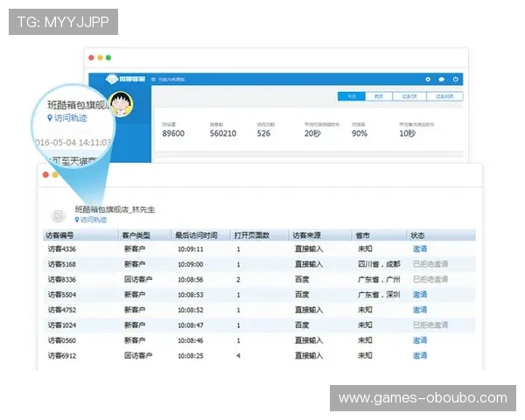Invite visitor 访客6912

click(420, 355)
